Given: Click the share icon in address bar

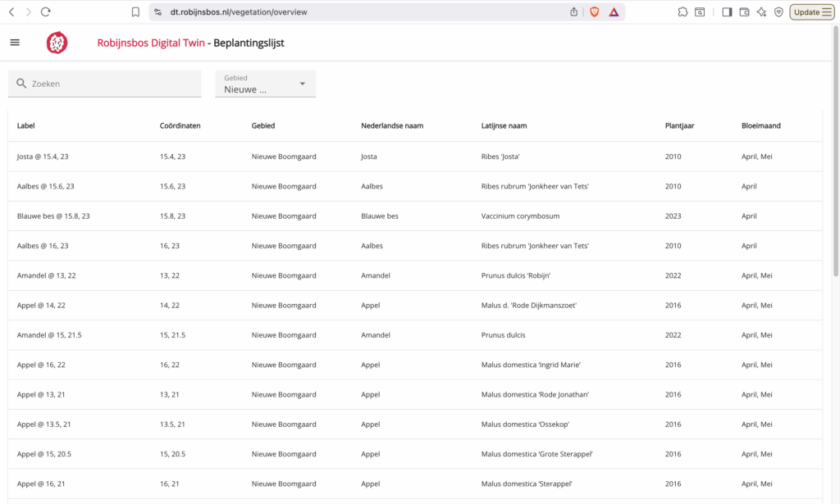Looking at the screenshot, I should [x=573, y=12].
